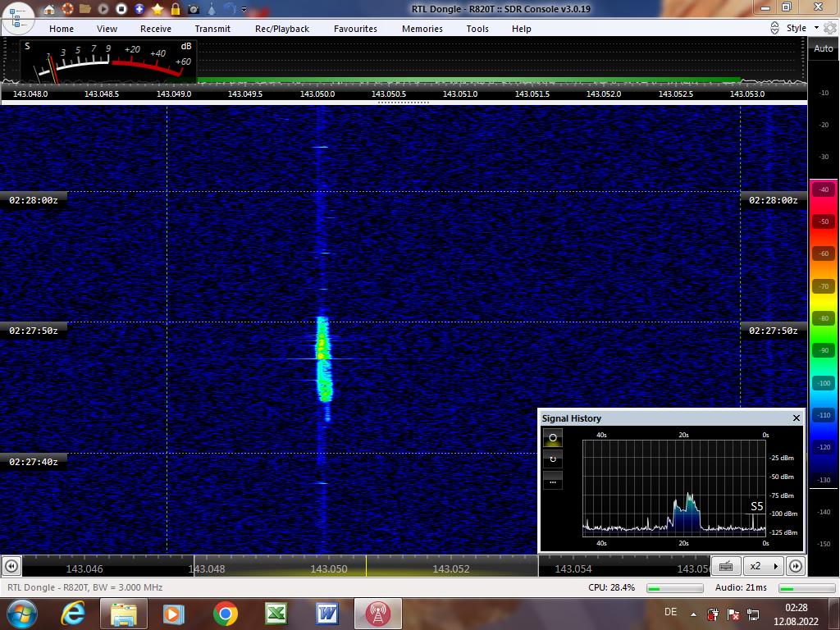Click the Signal History reset arrow button

tap(552, 459)
